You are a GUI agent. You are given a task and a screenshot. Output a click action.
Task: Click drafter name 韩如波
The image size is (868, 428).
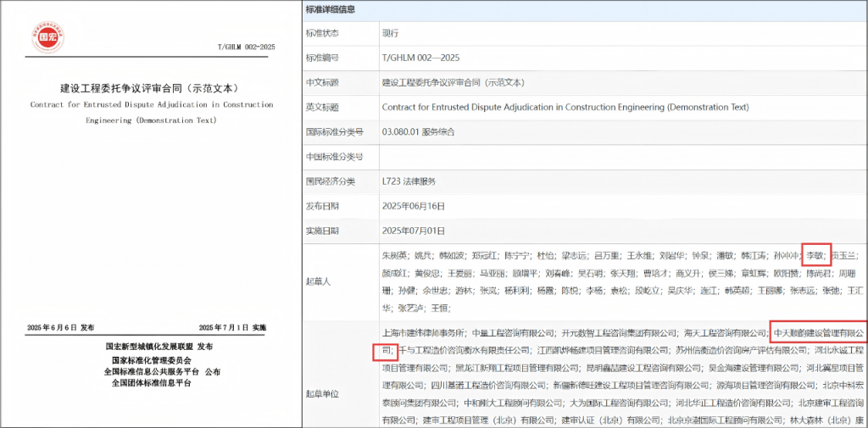pyautogui.click(x=451, y=256)
